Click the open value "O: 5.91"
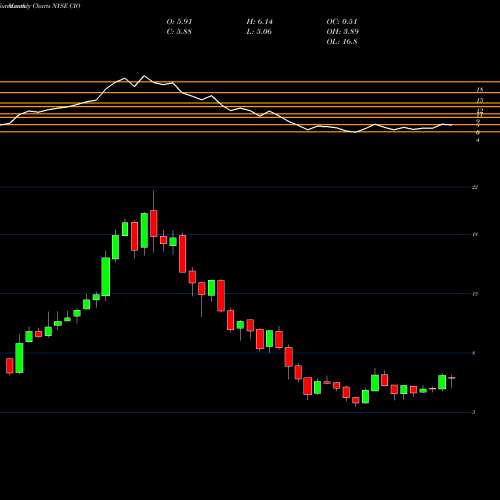500x500 pixels. click(179, 22)
